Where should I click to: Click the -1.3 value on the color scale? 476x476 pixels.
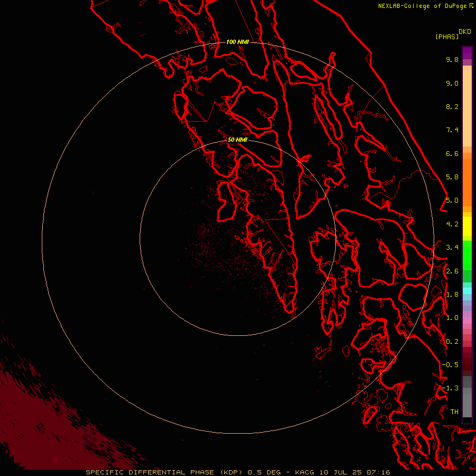click(450, 388)
